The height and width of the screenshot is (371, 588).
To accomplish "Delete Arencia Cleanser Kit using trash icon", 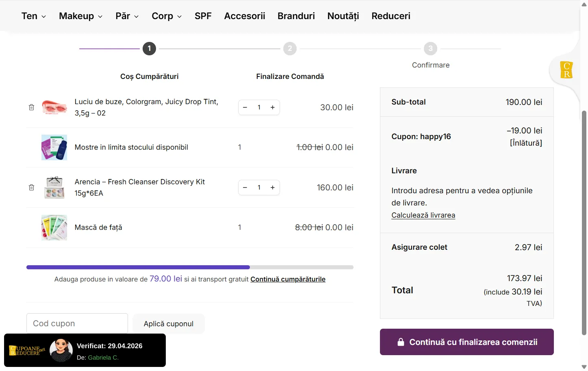I will pos(31,188).
